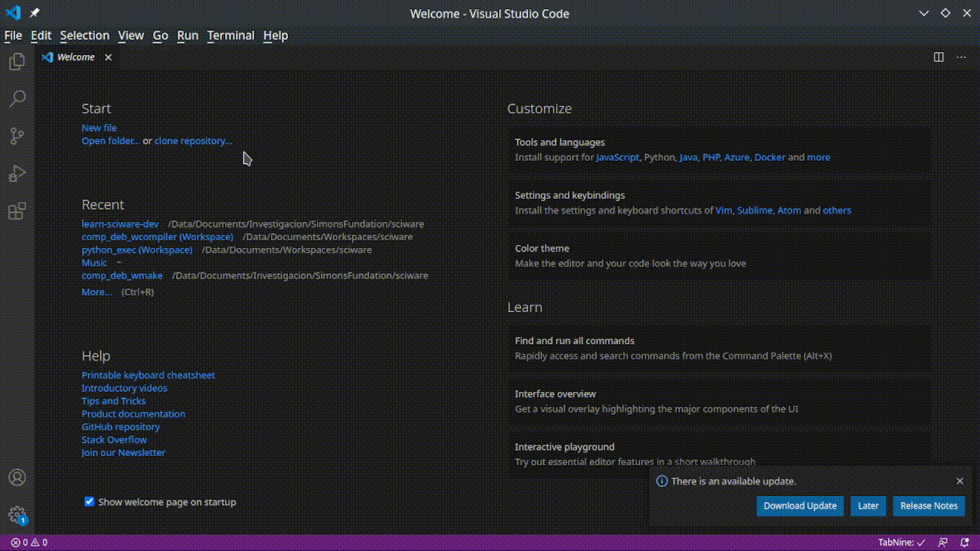Open the Selection menu
The image size is (980, 551).
(x=84, y=35)
